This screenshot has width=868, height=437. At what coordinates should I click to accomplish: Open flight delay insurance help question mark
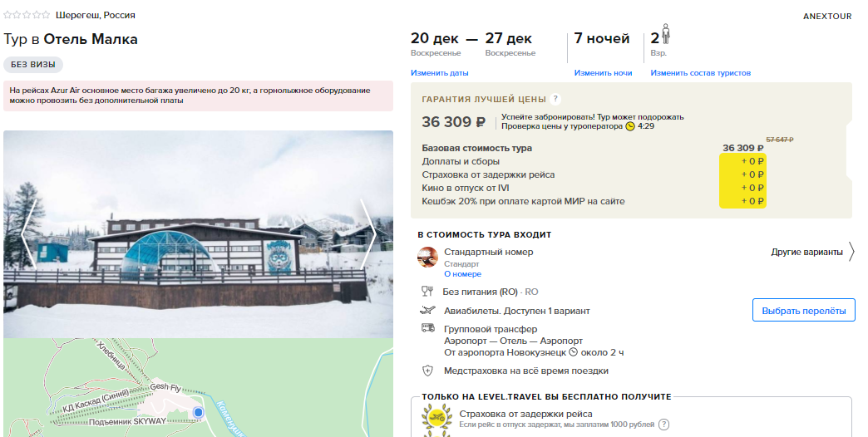coord(663,425)
